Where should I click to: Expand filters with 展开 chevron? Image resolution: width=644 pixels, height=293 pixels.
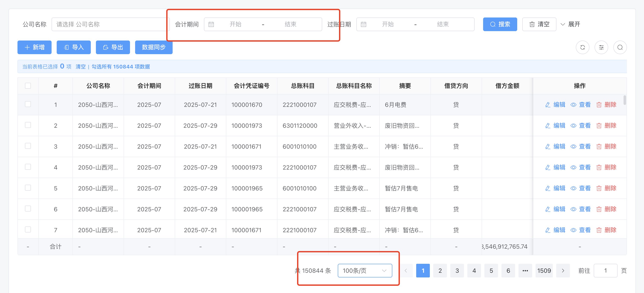coord(563,24)
